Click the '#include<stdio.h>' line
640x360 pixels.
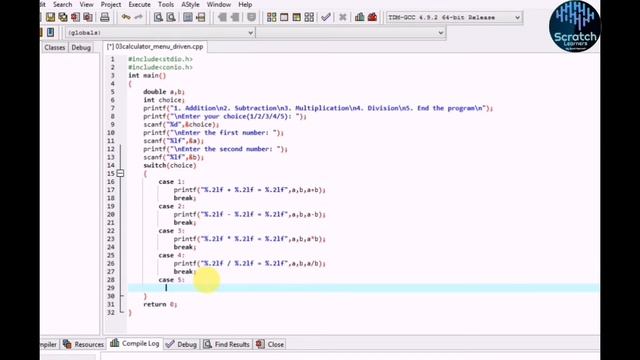click(160, 59)
